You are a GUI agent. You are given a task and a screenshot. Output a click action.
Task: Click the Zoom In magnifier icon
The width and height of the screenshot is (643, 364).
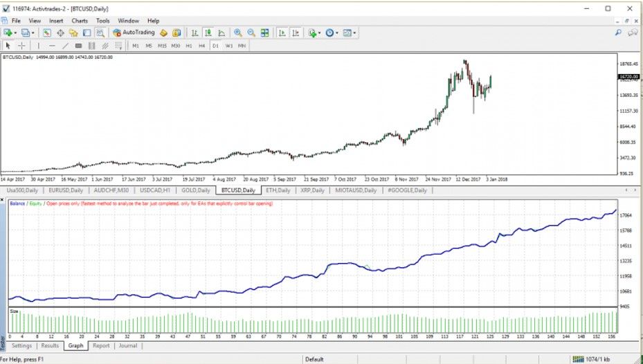tap(238, 33)
